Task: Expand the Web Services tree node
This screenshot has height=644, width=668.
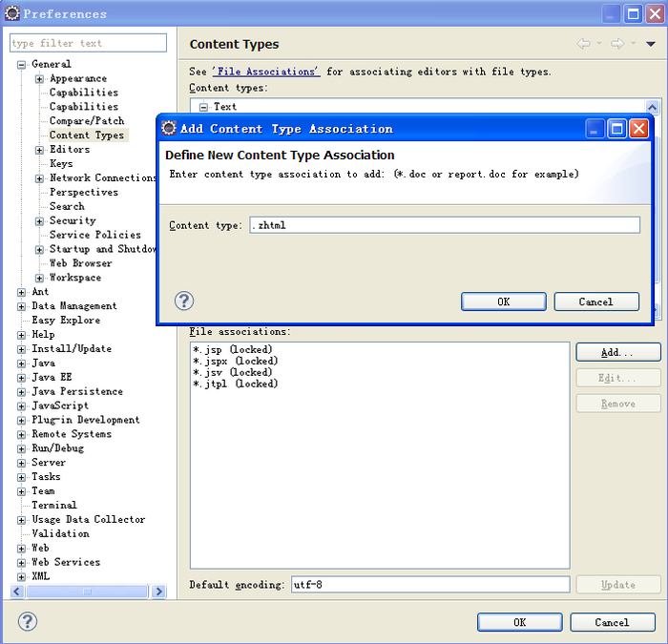Action: (22, 563)
